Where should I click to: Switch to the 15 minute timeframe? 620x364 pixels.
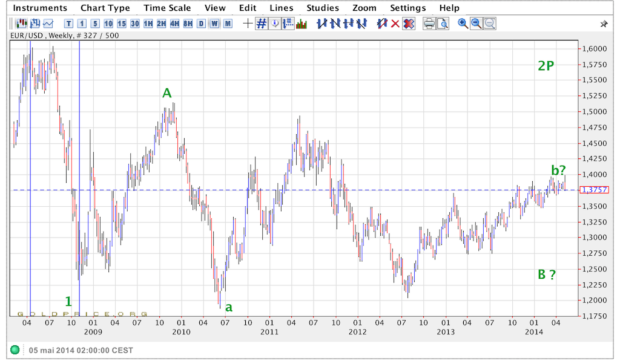click(x=121, y=24)
